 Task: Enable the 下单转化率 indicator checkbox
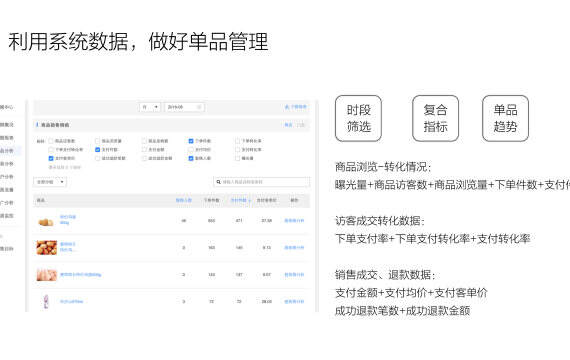click(237, 141)
